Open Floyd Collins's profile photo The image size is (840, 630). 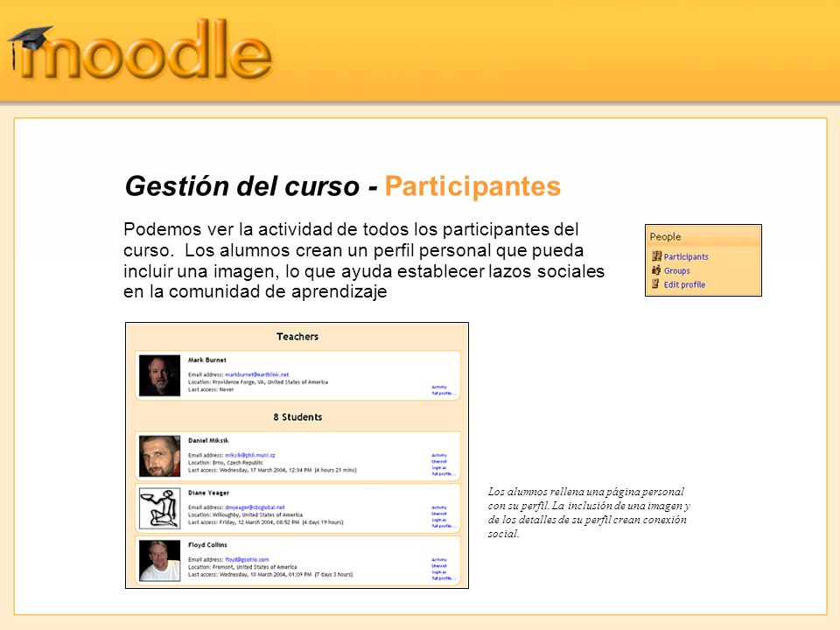coord(159,560)
